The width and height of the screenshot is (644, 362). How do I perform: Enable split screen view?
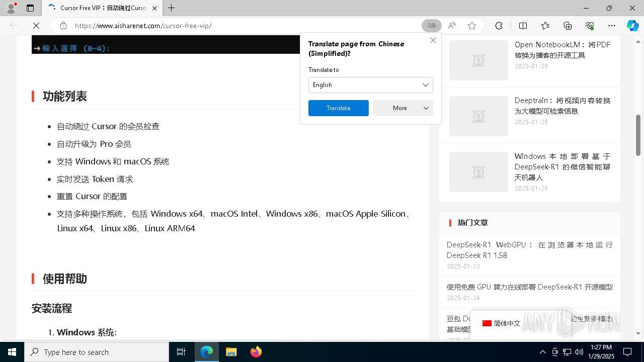tap(523, 26)
